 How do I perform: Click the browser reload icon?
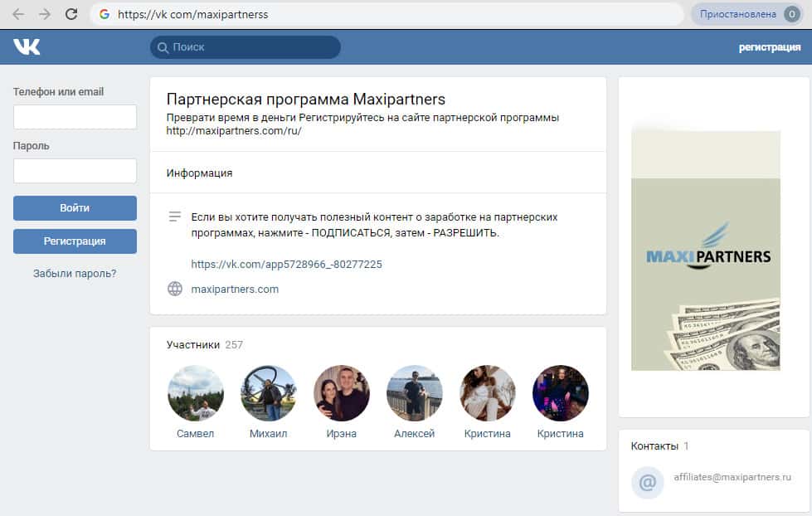pos(71,14)
